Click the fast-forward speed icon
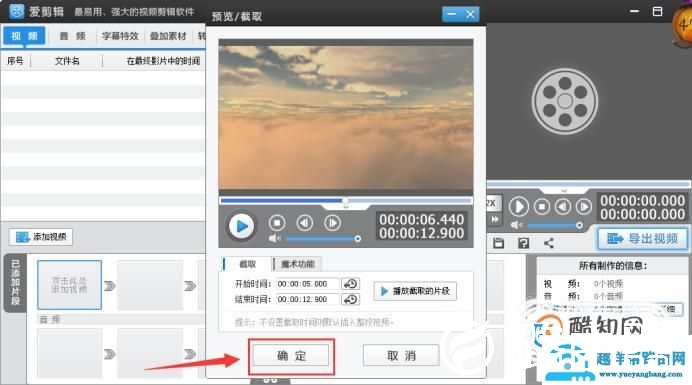Screen dimensions: 692x385 (x=495, y=219)
